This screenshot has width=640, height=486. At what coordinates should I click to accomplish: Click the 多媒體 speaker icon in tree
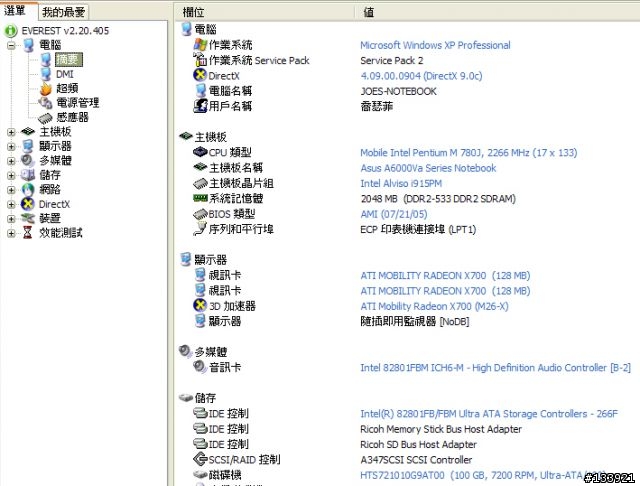[28, 160]
